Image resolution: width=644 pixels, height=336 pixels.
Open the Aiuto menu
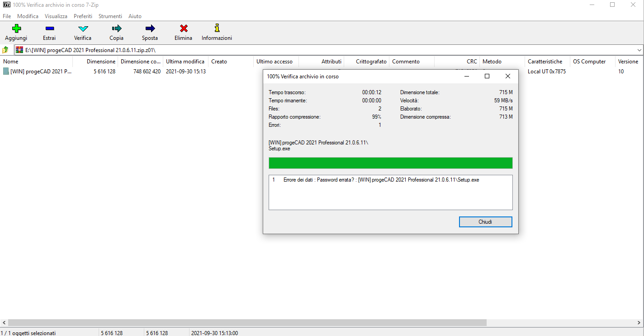pos(135,16)
